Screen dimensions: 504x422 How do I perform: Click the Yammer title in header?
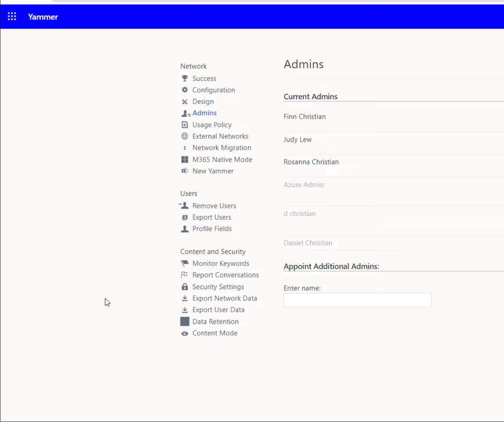(43, 17)
